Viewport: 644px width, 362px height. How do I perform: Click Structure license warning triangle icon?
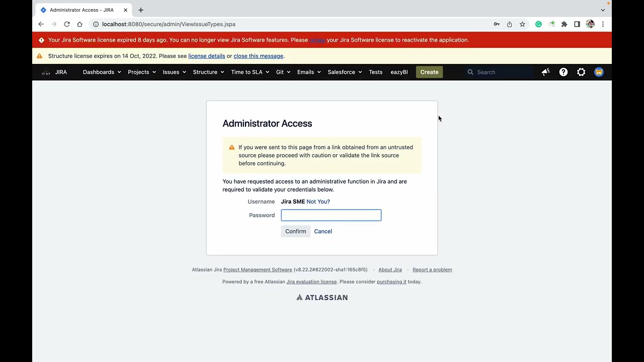(39, 56)
